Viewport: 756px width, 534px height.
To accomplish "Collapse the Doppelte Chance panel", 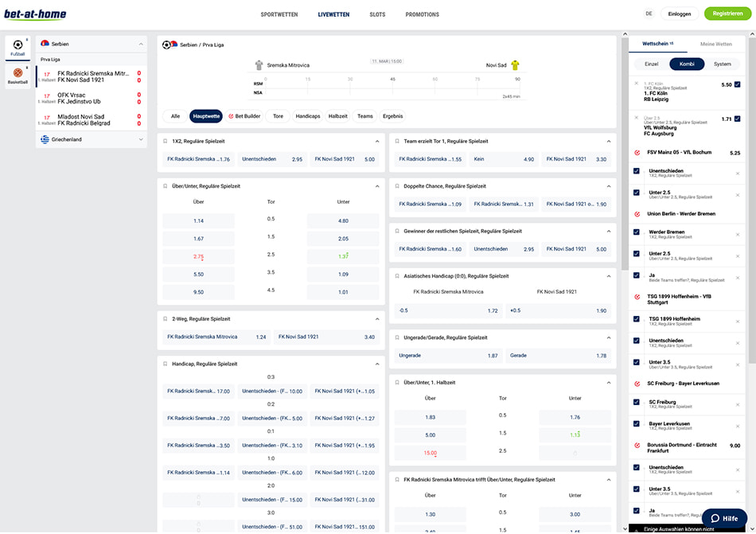I will point(609,186).
